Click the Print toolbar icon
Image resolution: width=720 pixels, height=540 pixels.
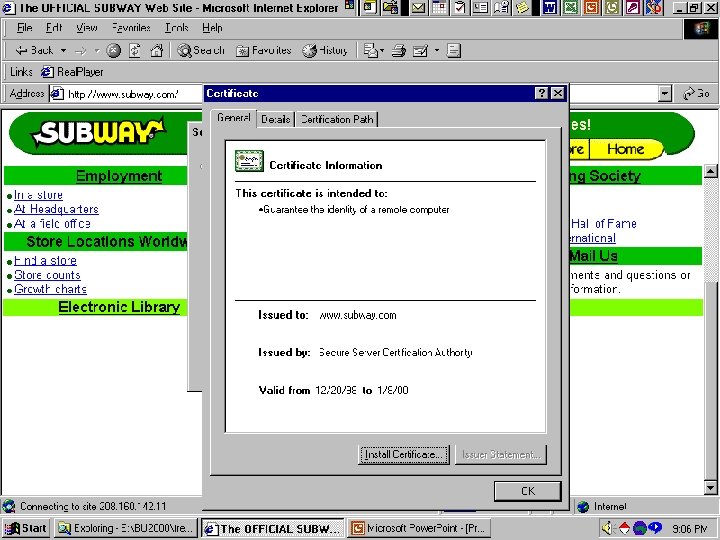[399, 51]
